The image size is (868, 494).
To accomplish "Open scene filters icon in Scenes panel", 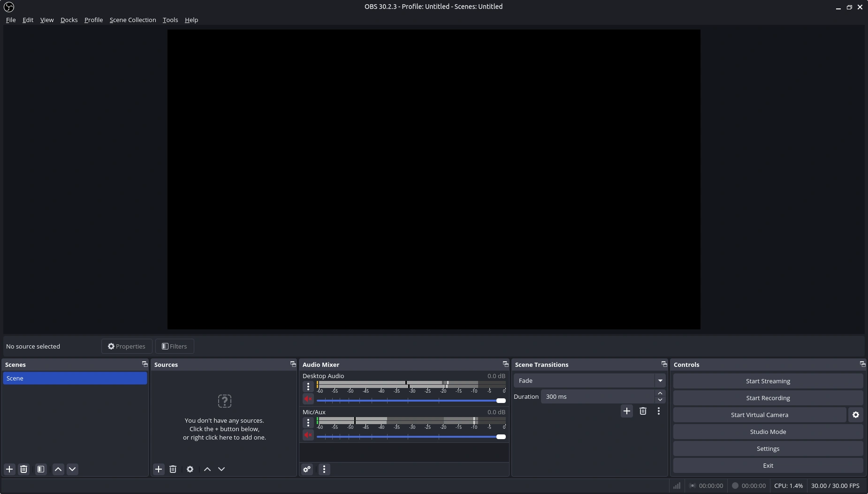I will pos(41,469).
